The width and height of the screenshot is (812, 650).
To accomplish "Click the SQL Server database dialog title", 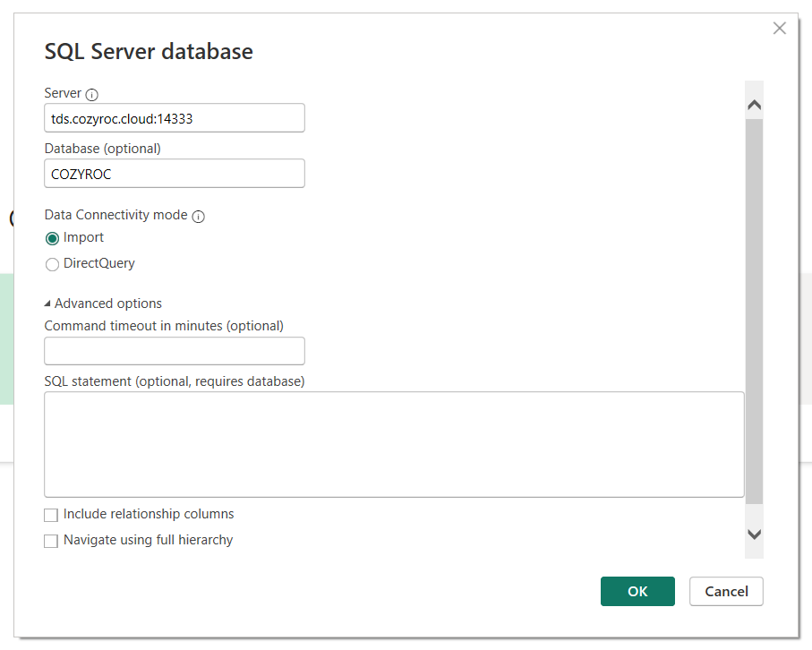I will 148,51.
